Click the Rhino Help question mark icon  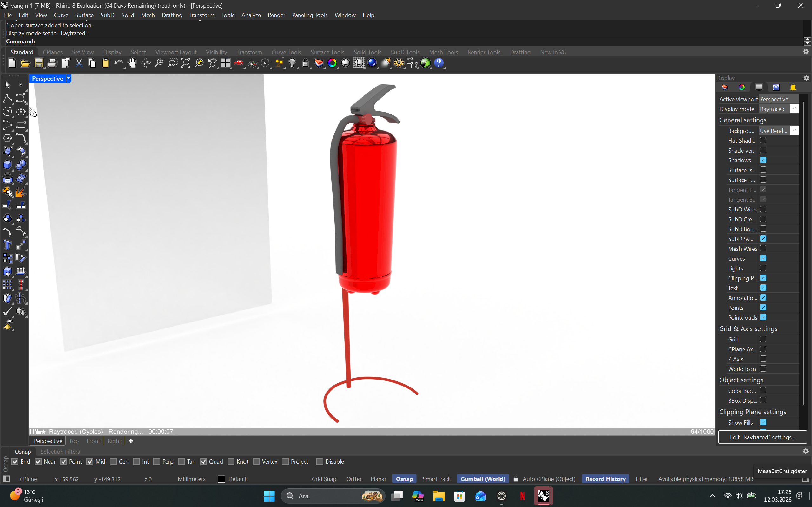tap(439, 63)
